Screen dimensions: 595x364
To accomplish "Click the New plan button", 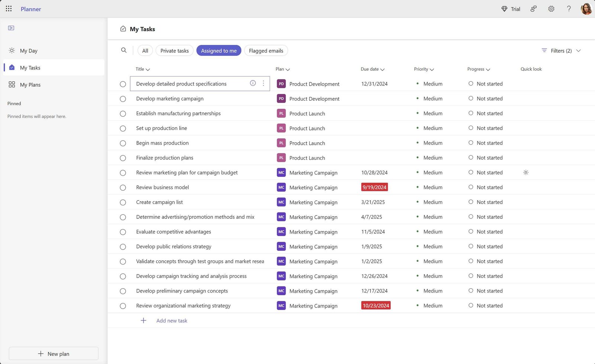I will click(53, 353).
